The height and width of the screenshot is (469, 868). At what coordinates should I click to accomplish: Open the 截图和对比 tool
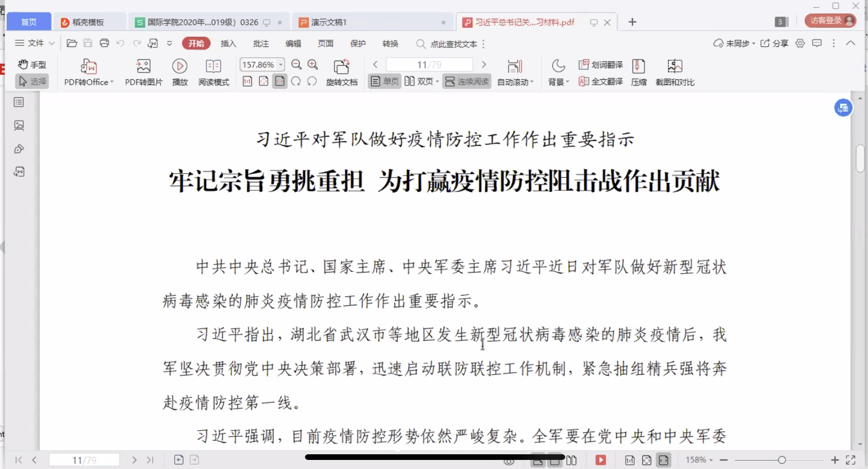[x=674, y=67]
